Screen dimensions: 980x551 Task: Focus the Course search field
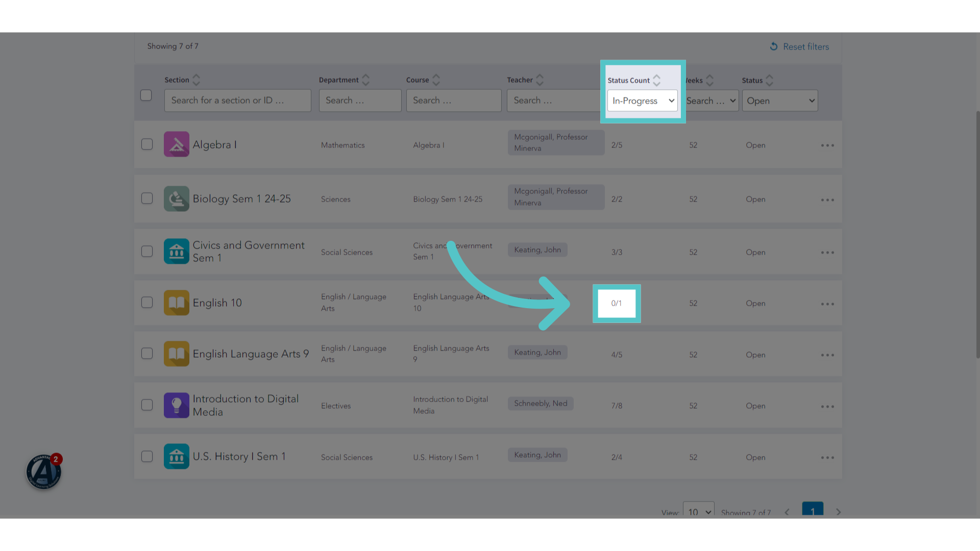click(x=454, y=101)
